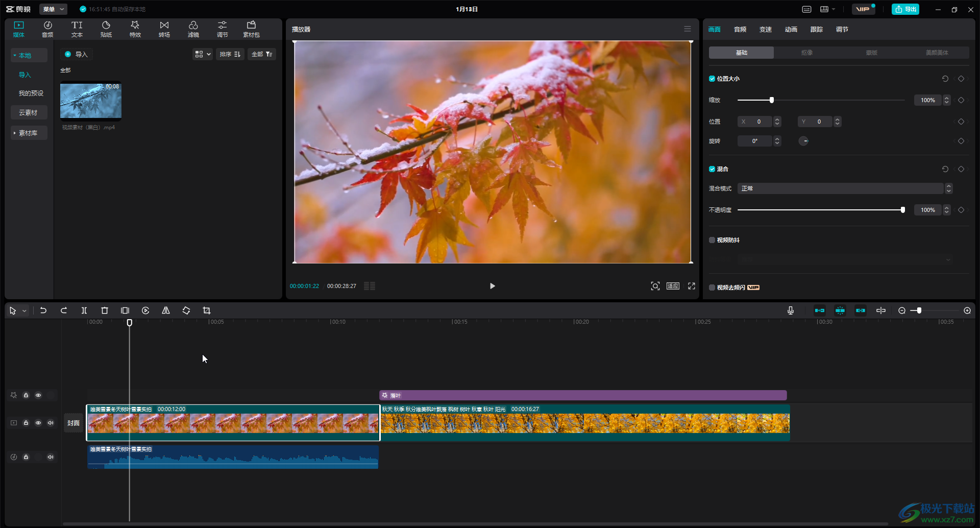Zoom in the timeline with plus icon

(x=967, y=310)
